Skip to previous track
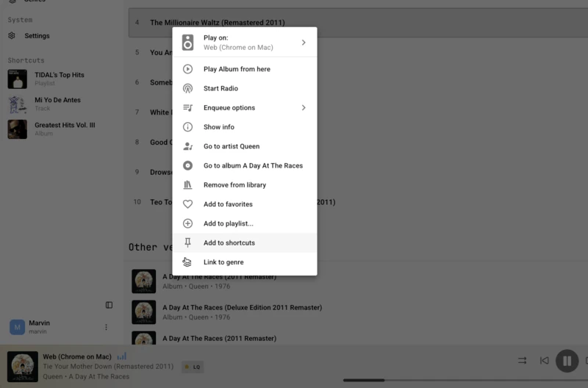 click(x=544, y=361)
